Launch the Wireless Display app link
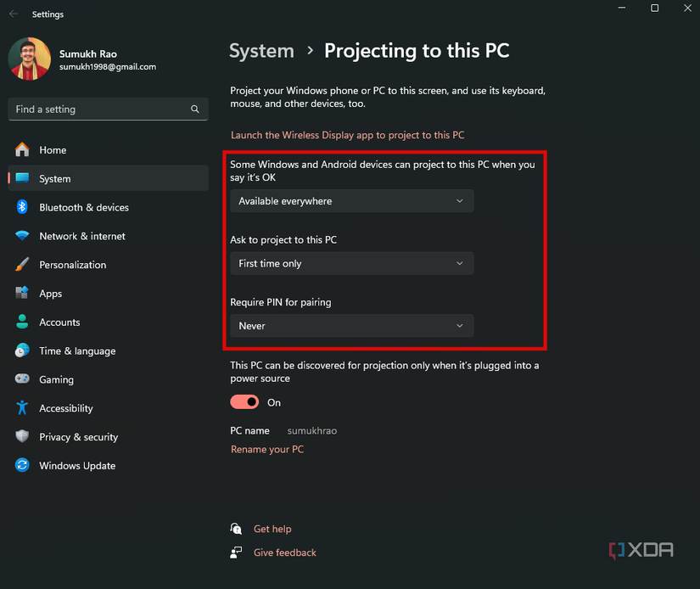This screenshot has height=589, width=700. tap(347, 135)
